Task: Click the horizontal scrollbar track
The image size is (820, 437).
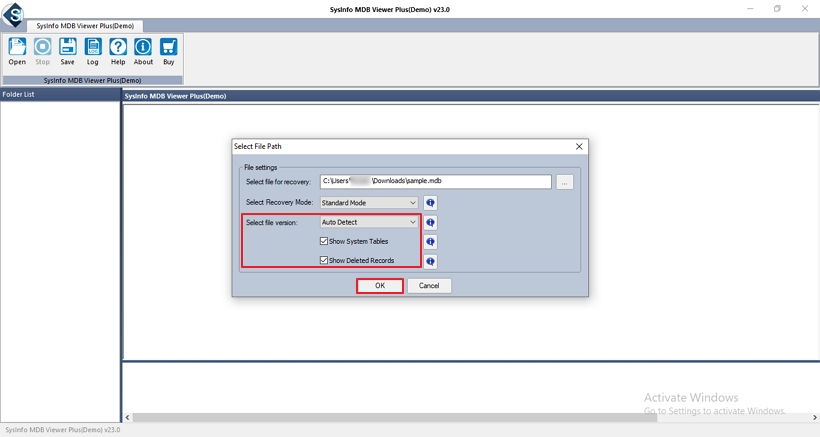Action: pos(471,417)
